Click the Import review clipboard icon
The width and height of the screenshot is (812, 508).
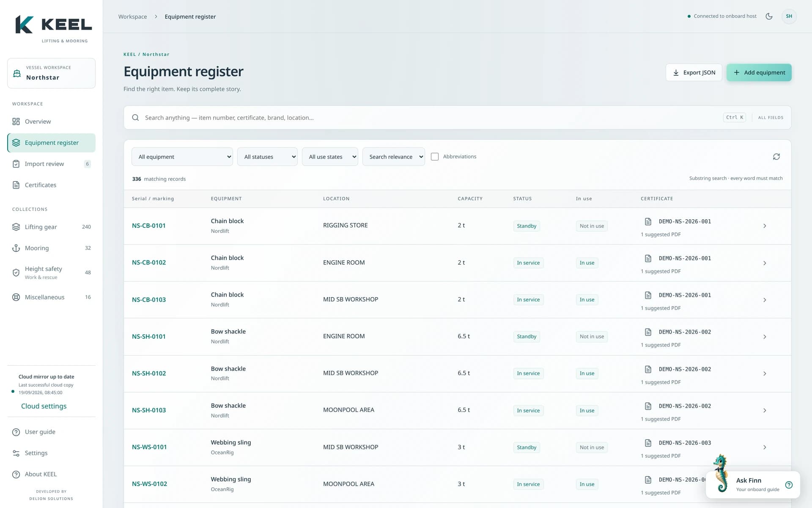(x=16, y=164)
